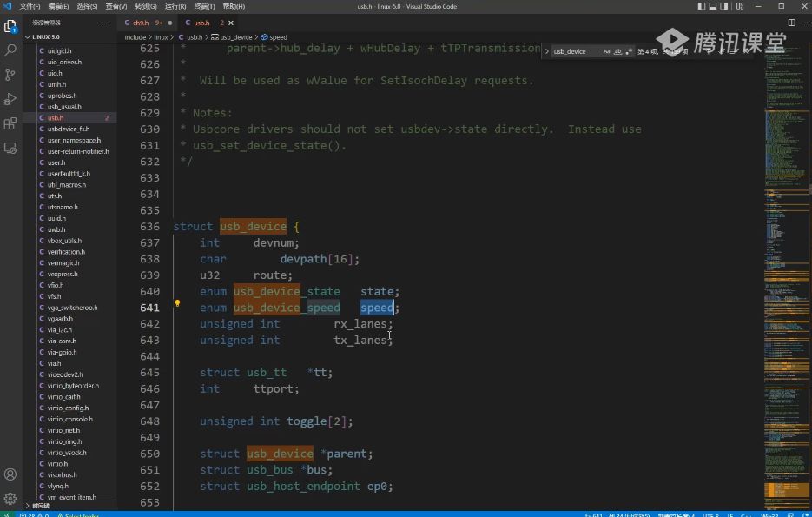Click the VS Code logo in title bar

[x=7, y=6]
